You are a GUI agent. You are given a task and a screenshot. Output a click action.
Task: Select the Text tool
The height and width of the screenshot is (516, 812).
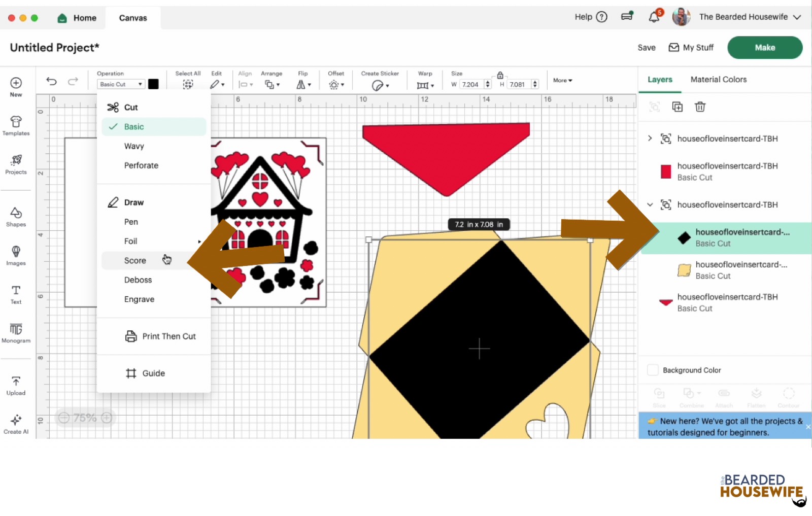pyautogui.click(x=16, y=294)
